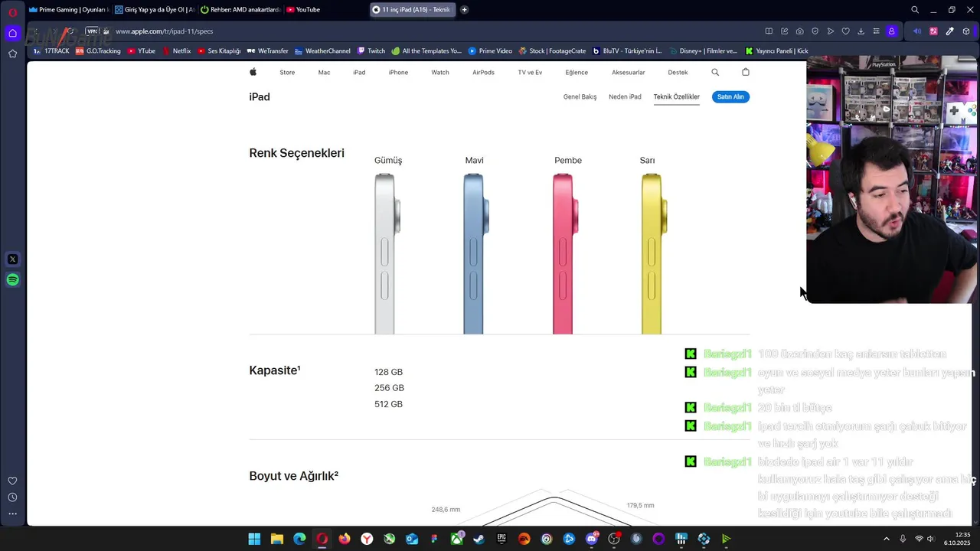
Task: Open the purple profile account icon
Action: point(891,31)
